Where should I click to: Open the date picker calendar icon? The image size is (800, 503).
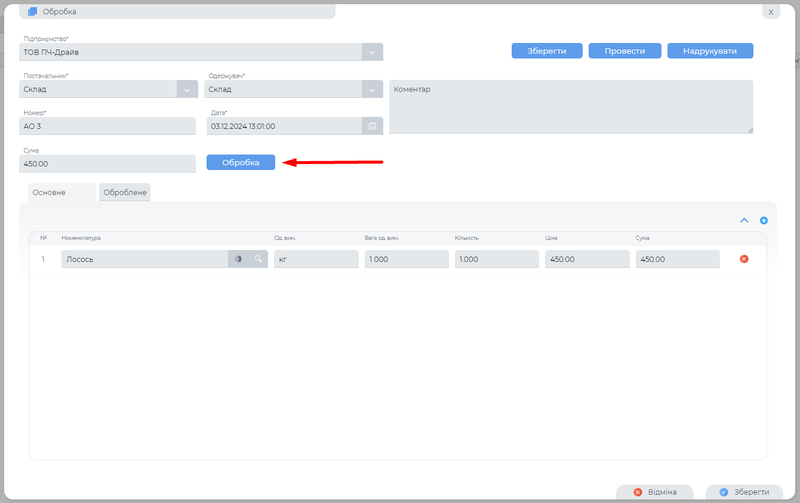(372, 126)
